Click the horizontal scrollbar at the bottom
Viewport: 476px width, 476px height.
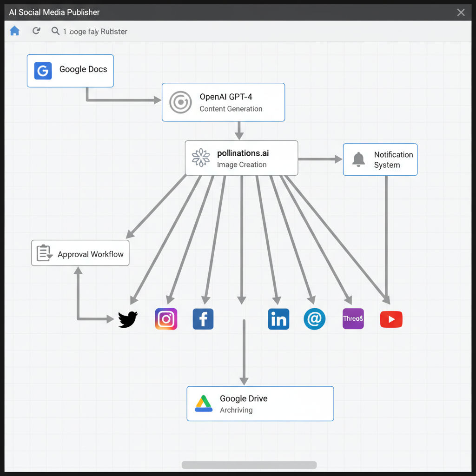point(249,464)
